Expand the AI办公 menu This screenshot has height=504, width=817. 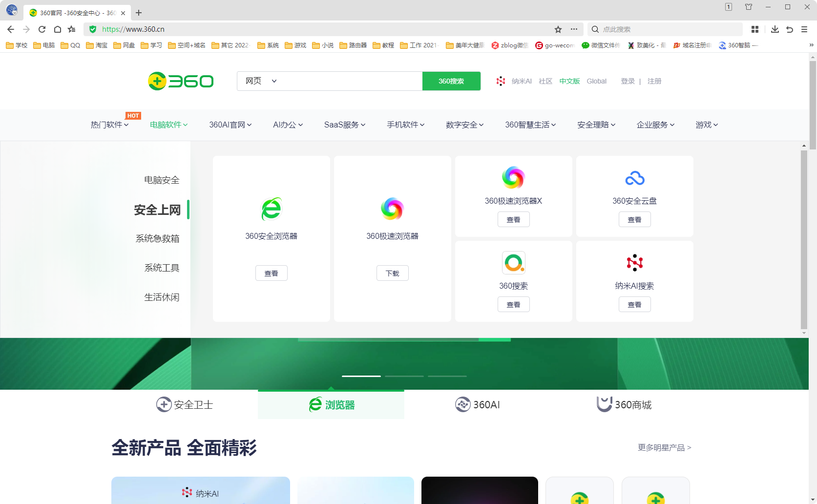click(288, 125)
